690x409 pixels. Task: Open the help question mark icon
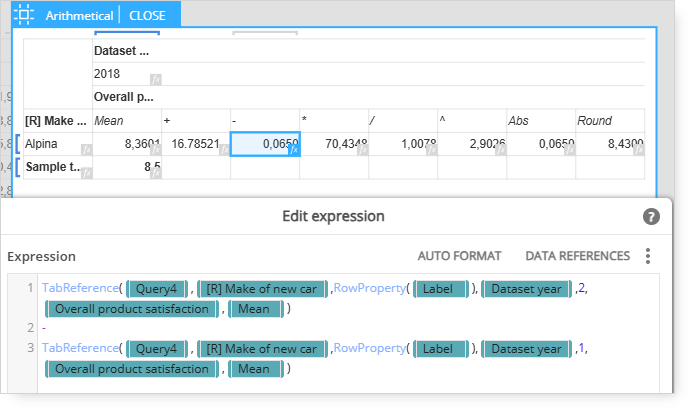point(651,217)
